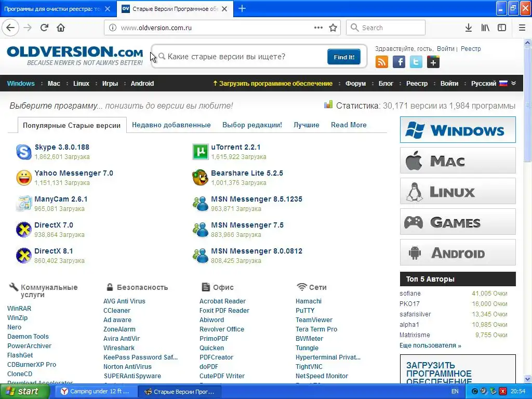Click the large Mac platform button
Image resolution: width=532 pixels, height=399 pixels.
(x=458, y=161)
